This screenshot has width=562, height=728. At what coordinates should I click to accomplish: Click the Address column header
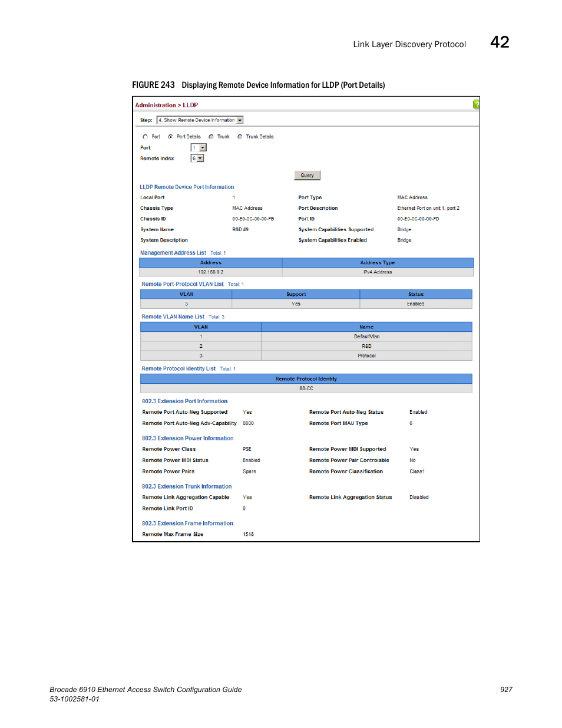pos(210,263)
